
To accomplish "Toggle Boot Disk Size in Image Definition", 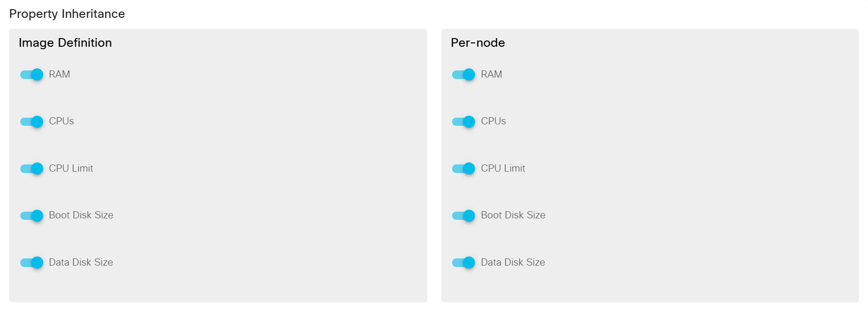I will pos(31,216).
